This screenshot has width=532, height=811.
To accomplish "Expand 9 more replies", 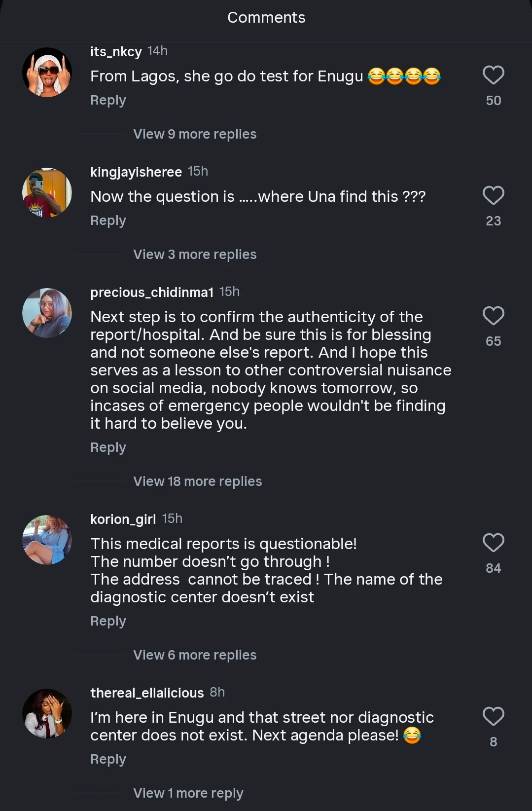I will (x=195, y=134).
